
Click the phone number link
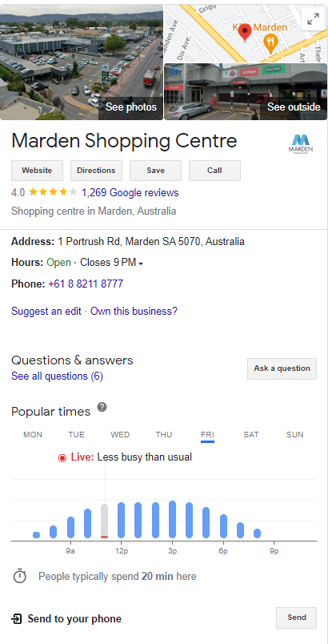tap(86, 284)
